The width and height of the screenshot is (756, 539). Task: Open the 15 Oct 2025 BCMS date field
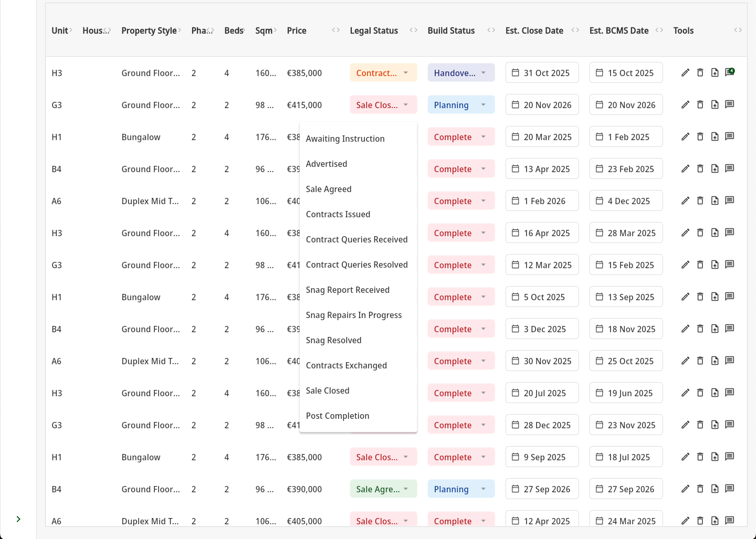[625, 73]
